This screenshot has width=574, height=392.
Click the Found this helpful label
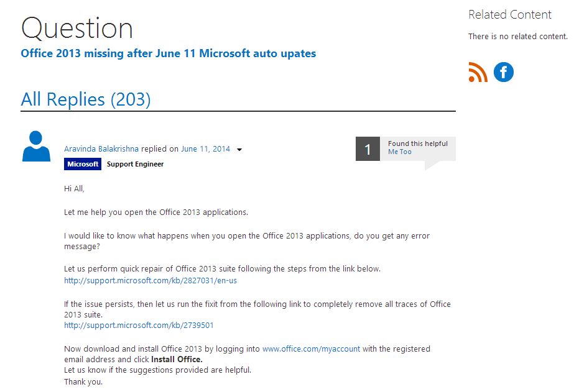[418, 144]
